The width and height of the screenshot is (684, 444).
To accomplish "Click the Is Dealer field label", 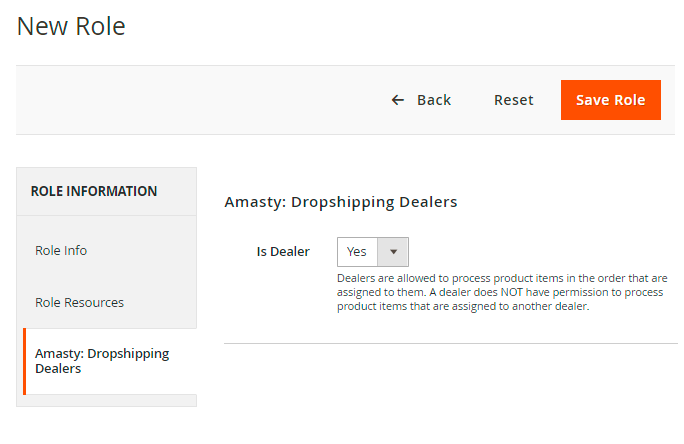I will [x=283, y=252].
